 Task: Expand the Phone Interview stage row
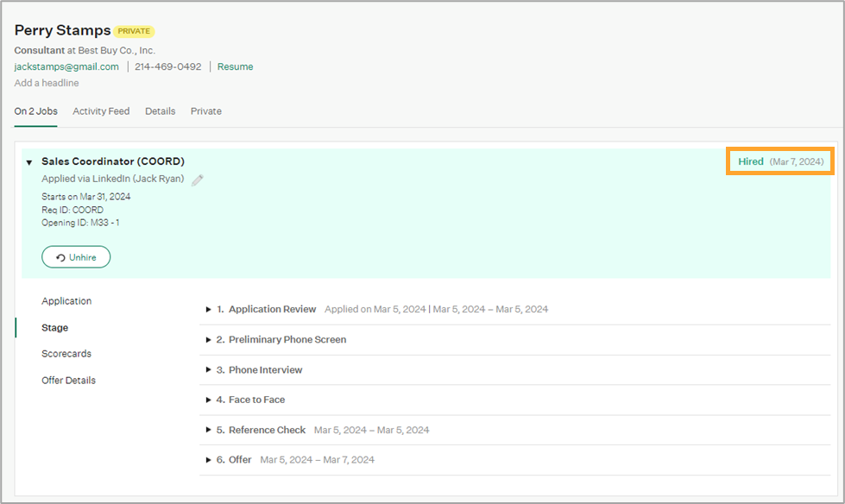pos(208,370)
